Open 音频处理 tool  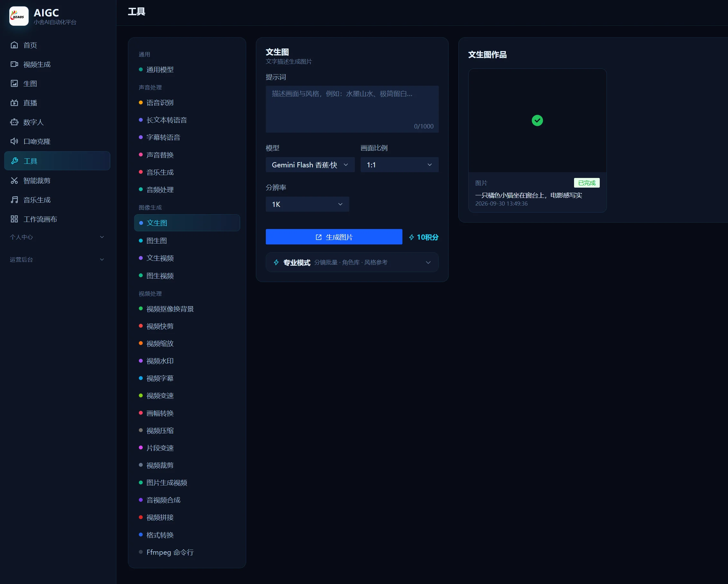[187, 190]
